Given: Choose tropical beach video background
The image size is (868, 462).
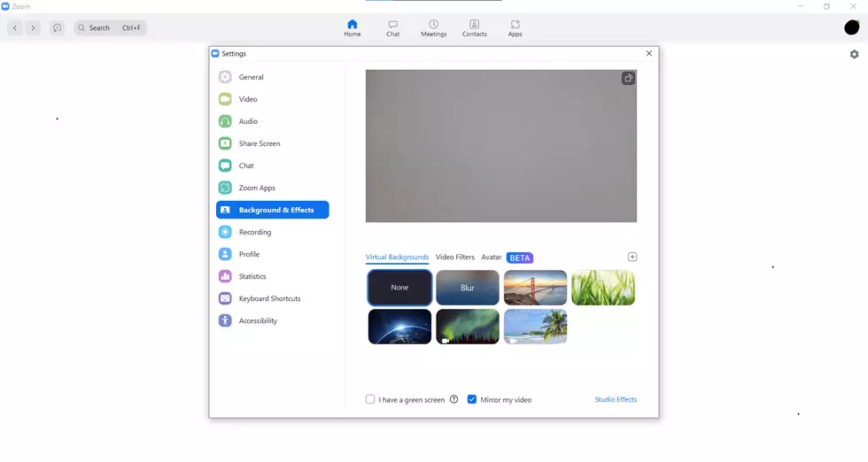Looking at the screenshot, I should [535, 327].
